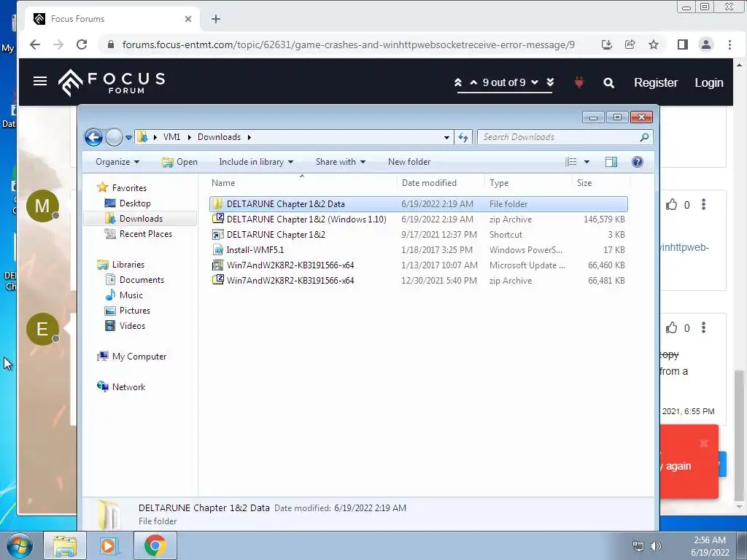Select the Win7AndW2K8R2 Microsoft Update file
This screenshot has height=560, width=747.
tap(418, 265)
